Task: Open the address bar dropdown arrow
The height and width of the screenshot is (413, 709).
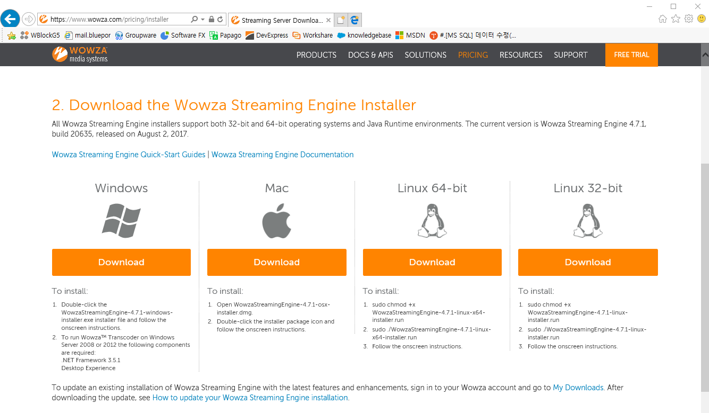Action: (x=203, y=19)
